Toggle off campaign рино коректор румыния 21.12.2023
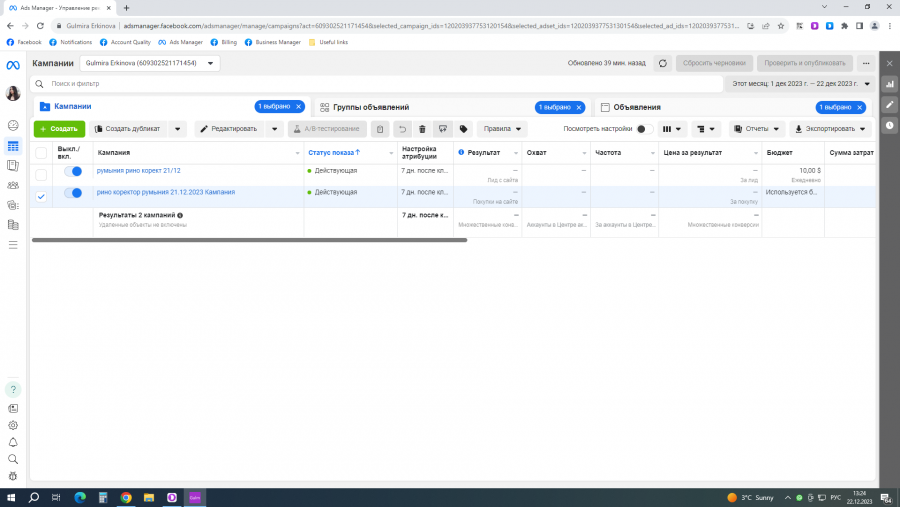Viewport: 900px width, 507px height. [73, 193]
